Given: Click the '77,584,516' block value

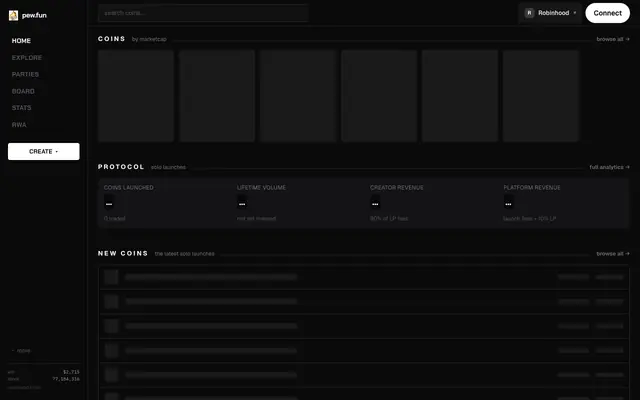Looking at the screenshot, I should 66,379.
